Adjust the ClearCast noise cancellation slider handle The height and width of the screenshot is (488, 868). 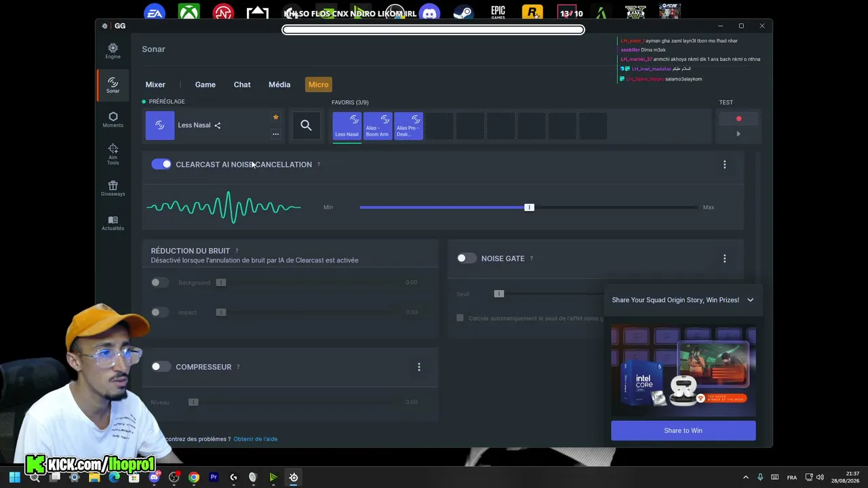click(x=529, y=207)
